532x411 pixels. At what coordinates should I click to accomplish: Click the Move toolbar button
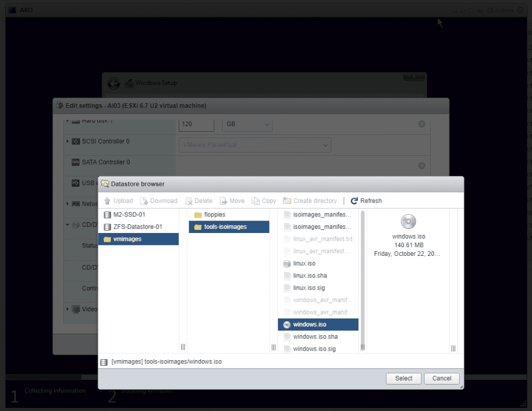(x=232, y=201)
